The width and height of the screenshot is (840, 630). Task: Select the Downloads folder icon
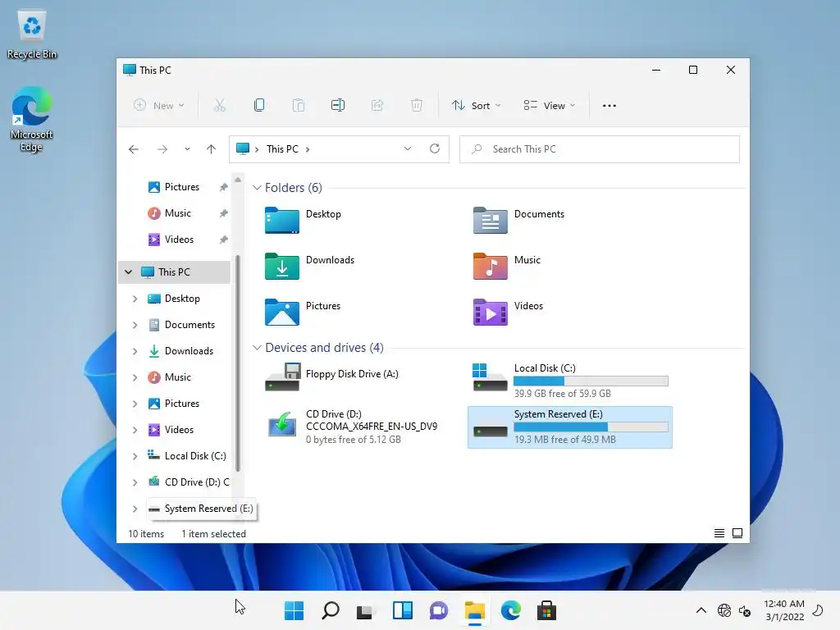[x=282, y=267]
